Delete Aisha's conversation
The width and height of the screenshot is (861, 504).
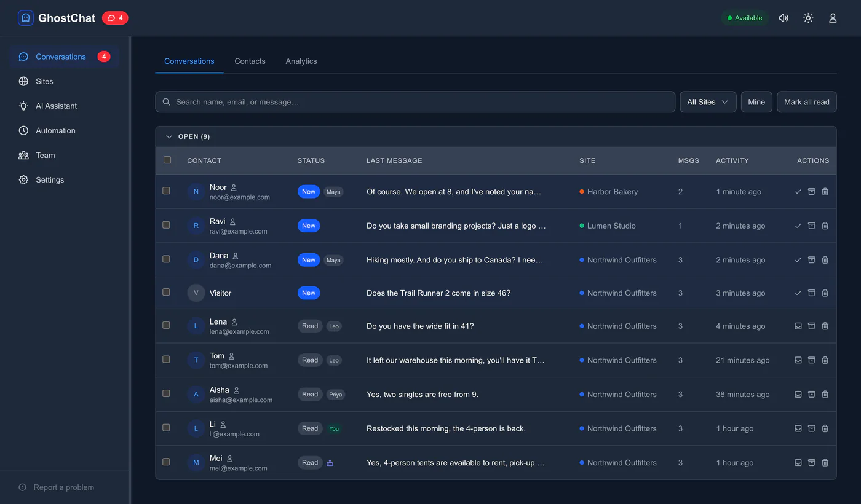[x=825, y=395]
